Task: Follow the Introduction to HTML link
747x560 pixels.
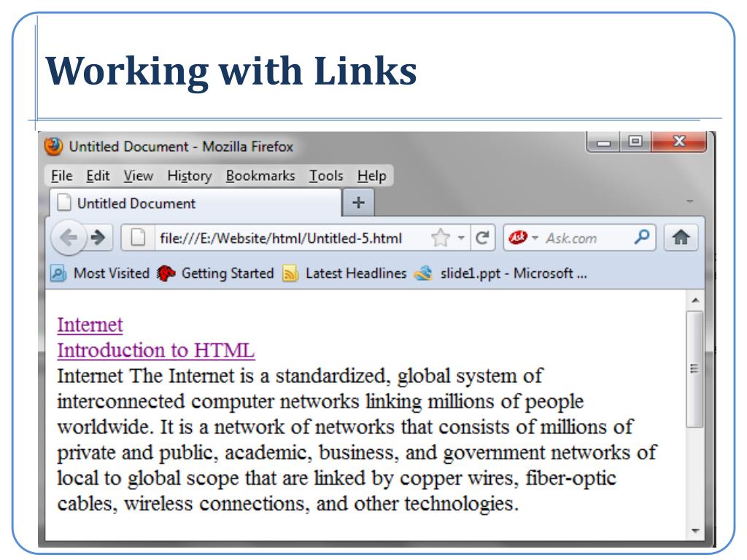Action: pyautogui.click(x=156, y=351)
